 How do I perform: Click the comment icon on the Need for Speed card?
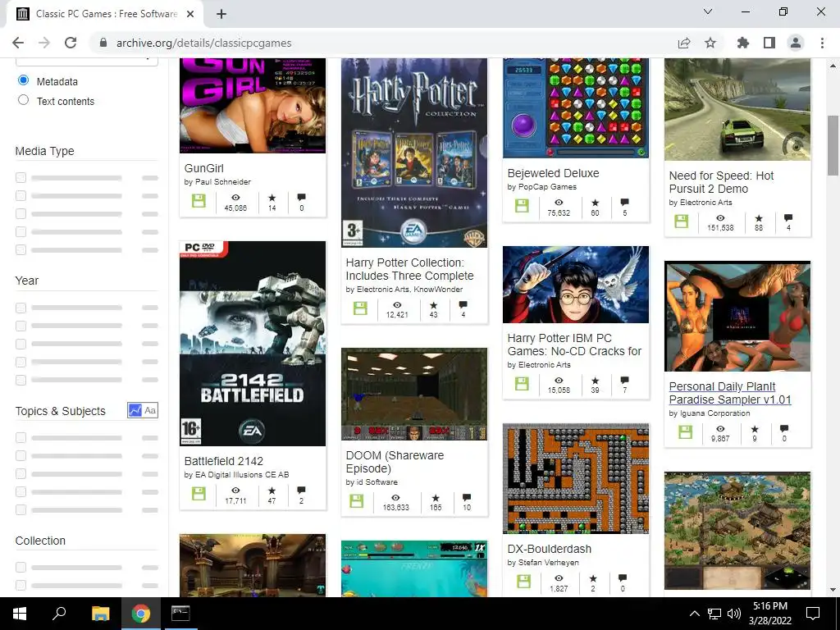[x=788, y=218]
